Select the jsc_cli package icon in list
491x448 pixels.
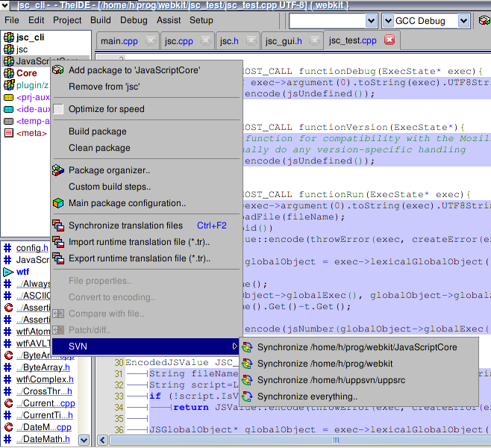tap(8, 37)
